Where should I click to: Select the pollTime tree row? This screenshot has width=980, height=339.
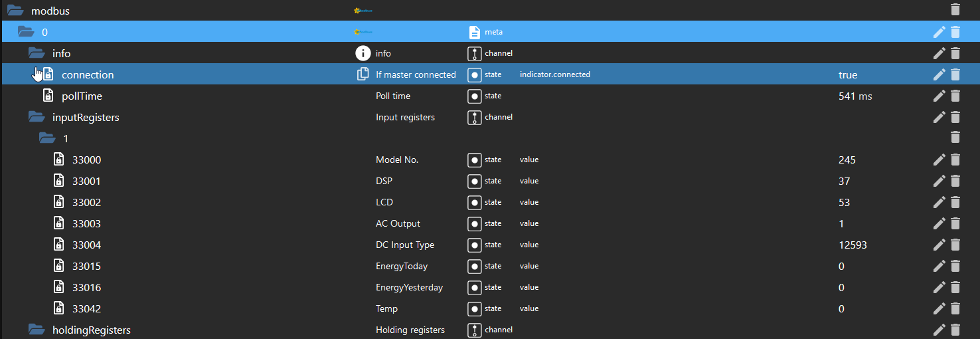click(x=490, y=96)
